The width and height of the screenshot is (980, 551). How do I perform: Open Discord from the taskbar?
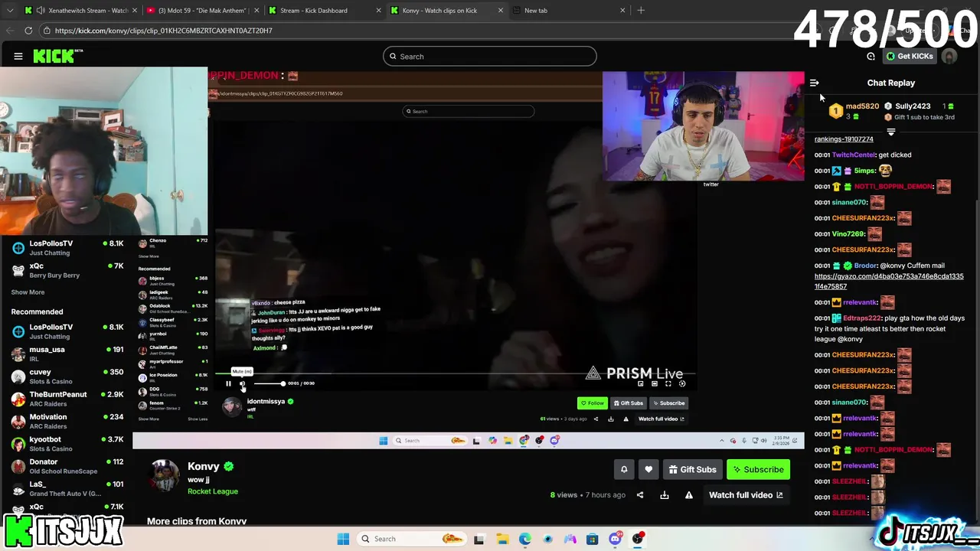615,539
